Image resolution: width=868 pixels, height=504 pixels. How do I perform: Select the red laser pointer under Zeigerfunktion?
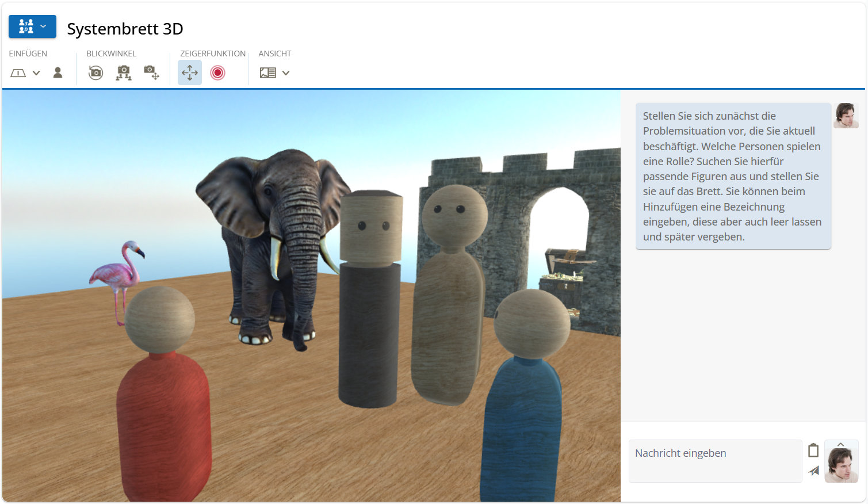(x=219, y=72)
